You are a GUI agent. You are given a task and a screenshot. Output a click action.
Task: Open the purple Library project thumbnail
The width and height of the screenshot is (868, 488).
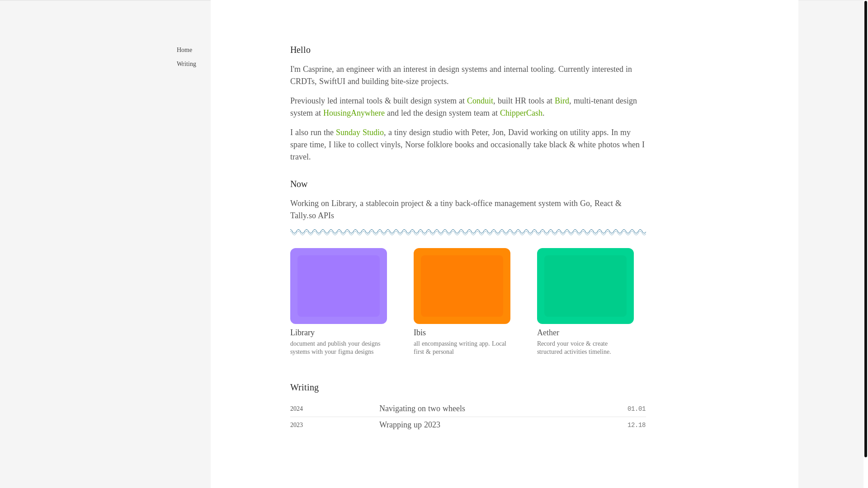339,286
